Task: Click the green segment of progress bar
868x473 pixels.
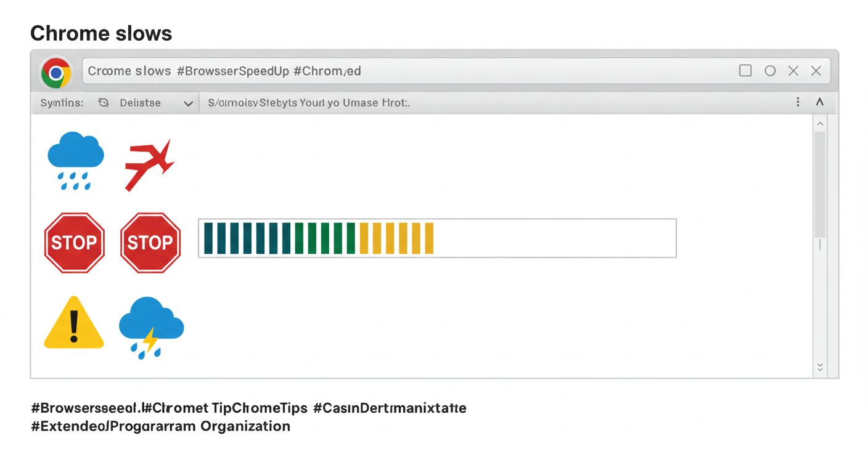Action: 325,238
